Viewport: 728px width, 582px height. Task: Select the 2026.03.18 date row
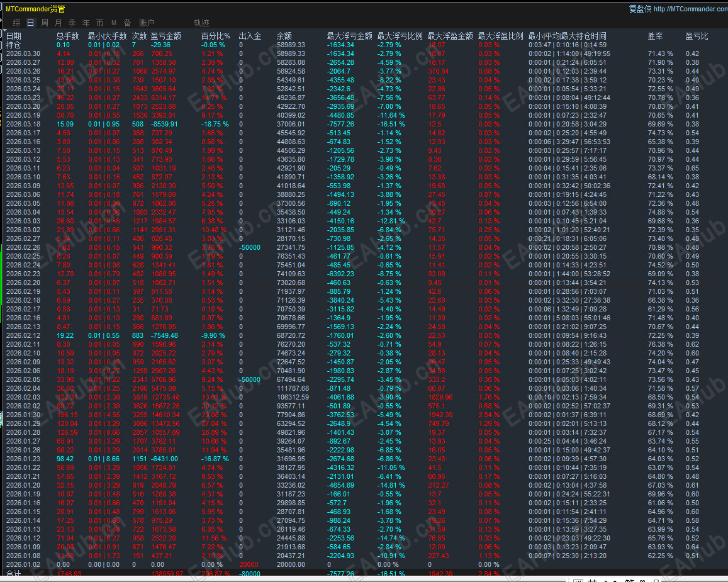coord(23,125)
